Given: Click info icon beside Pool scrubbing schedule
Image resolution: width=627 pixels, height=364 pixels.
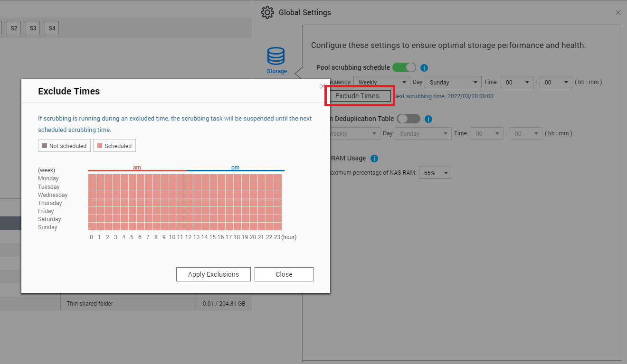Looking at the screenshot, I should (x=425, y=68).
